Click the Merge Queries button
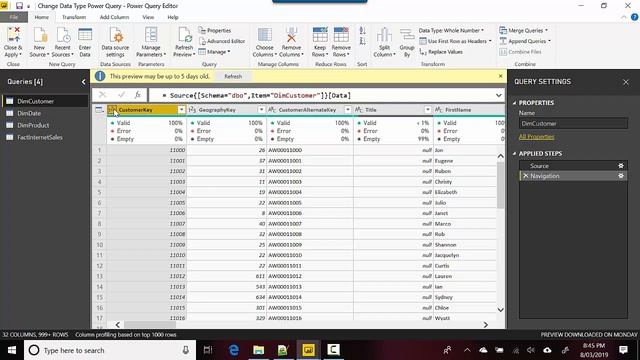The height and width of the screenshot is (360, 640). click(523, 31)
